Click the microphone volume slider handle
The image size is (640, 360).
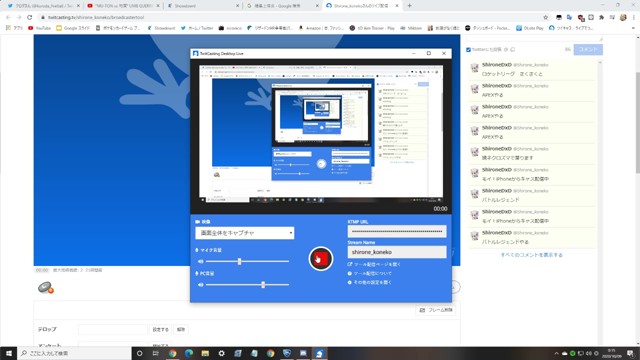coord(240,261)
